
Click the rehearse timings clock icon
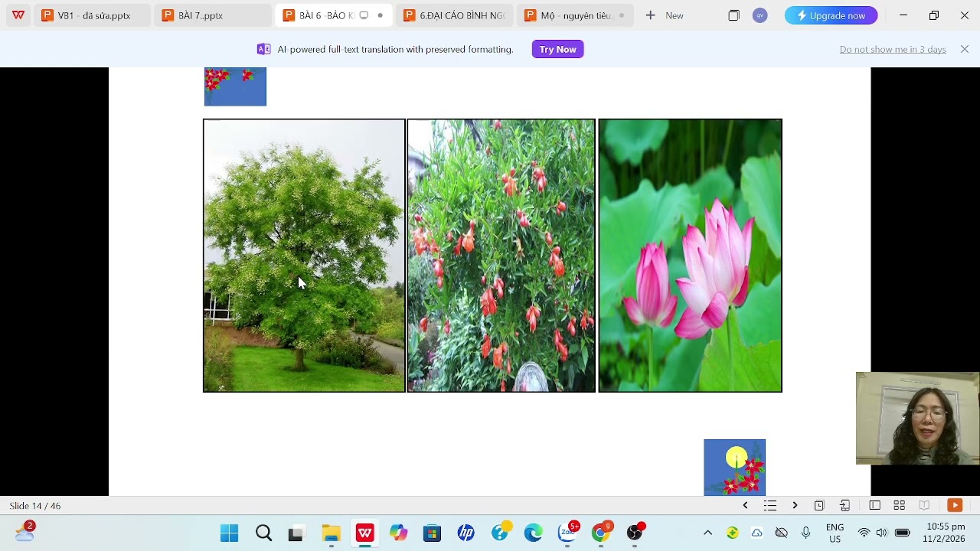(x=819, y=505)
